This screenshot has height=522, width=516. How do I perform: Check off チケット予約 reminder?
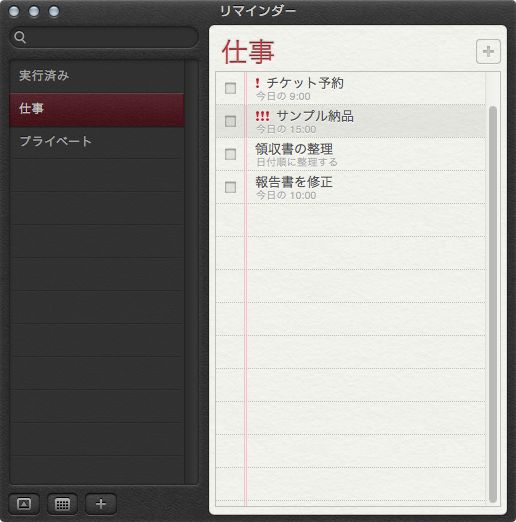[x=230, y=88]
